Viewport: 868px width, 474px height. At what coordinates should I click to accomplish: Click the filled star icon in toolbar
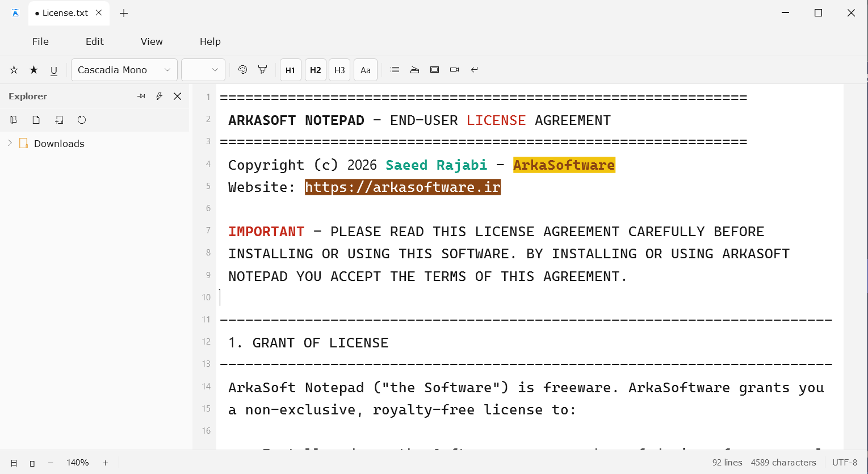click(x=34, y=70)
